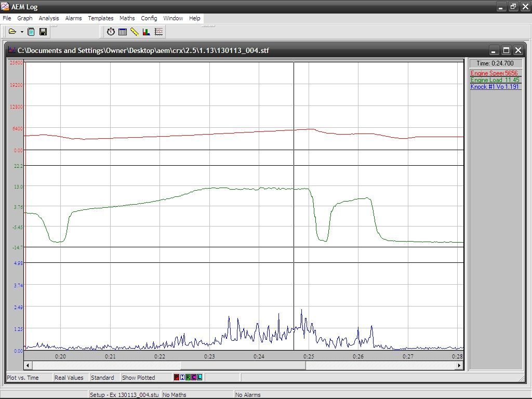This screenshot has height=399, width=532.
Task: Select Knock #1 Volts channel in legend
Action: (x=495, y=87)
